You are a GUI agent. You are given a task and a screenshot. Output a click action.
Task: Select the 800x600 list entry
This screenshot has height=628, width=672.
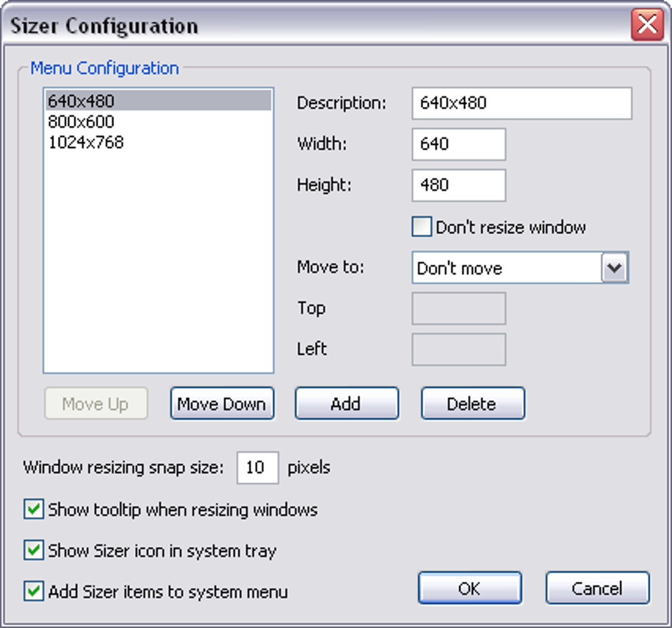point(159,122)
